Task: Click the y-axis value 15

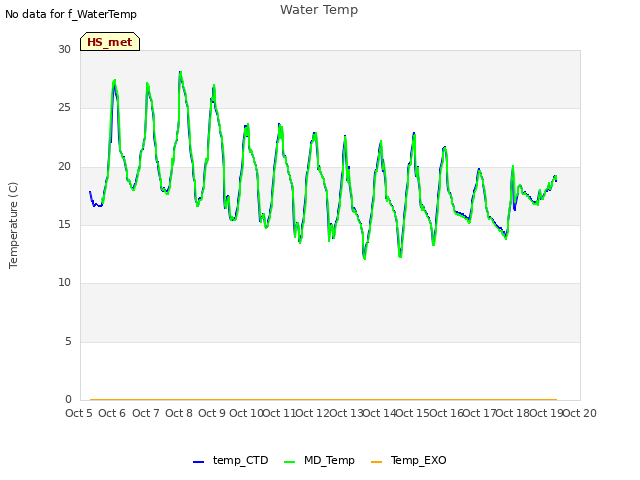Action: [x=64, y=224]
